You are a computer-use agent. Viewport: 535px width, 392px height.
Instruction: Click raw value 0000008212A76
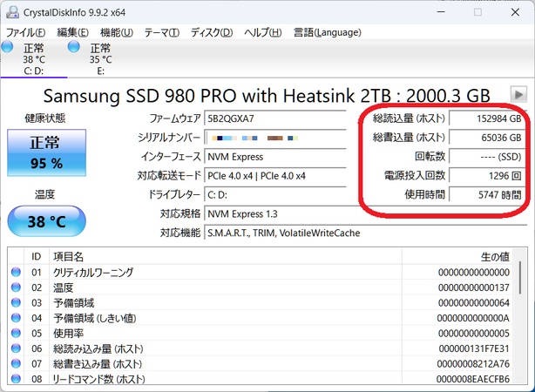(473, 363)
